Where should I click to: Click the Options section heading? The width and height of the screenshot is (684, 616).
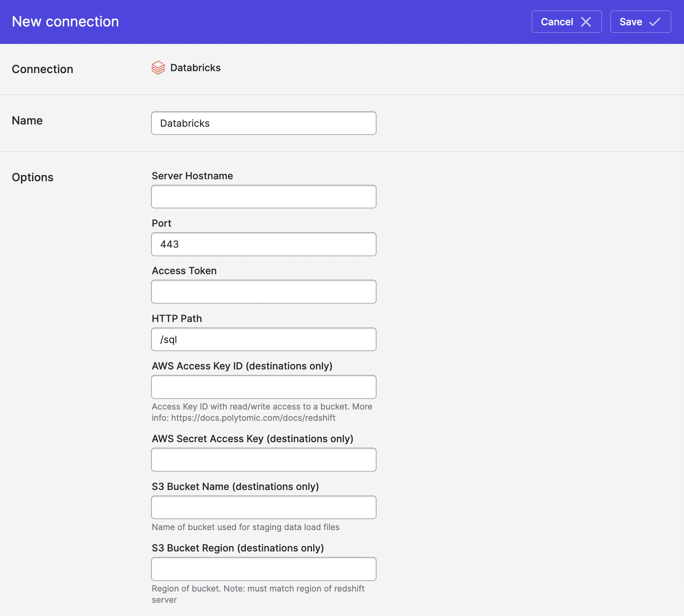(33, 177)
